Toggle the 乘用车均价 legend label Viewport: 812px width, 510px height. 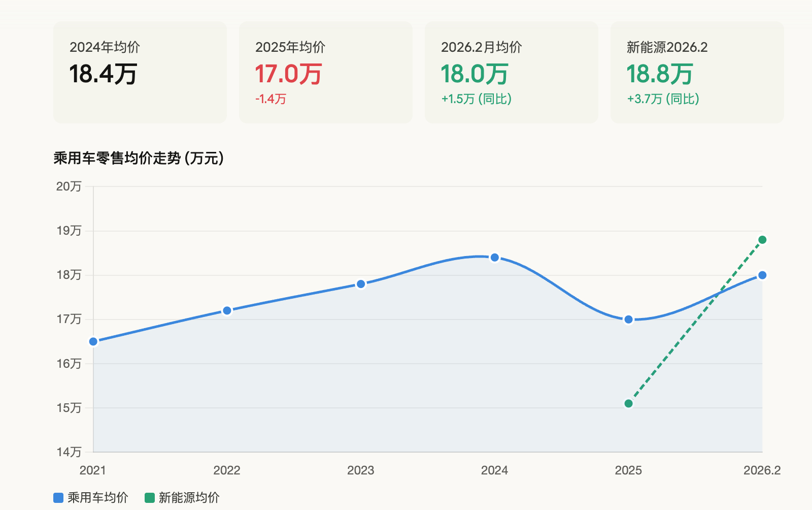point(98,498)
